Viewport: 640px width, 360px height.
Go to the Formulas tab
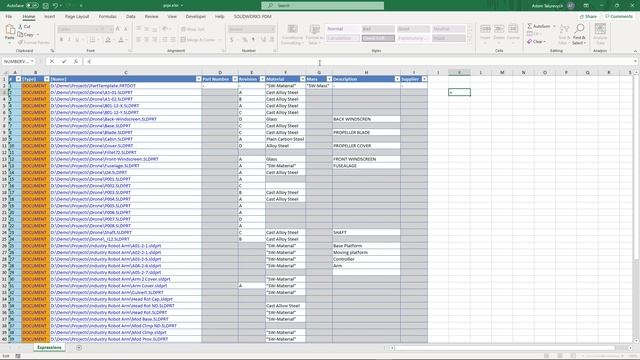point(108,16)
